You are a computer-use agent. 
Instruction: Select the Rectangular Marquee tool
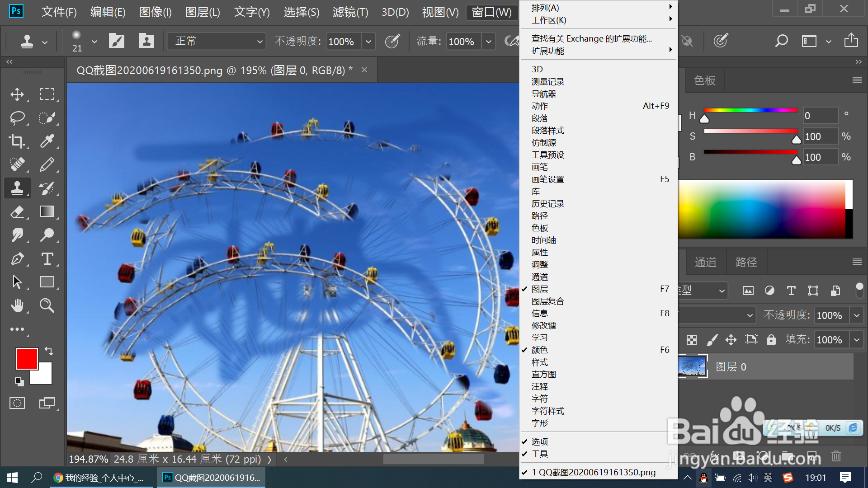point(47,94)
